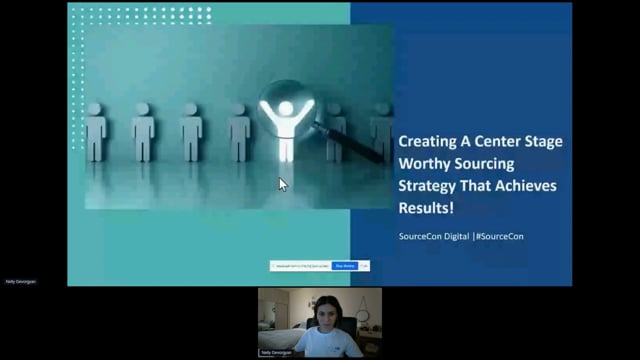Click the Nelly Gevorgyan label at left edge
This screenshot has width=640, height=360.
click(21, 282)
